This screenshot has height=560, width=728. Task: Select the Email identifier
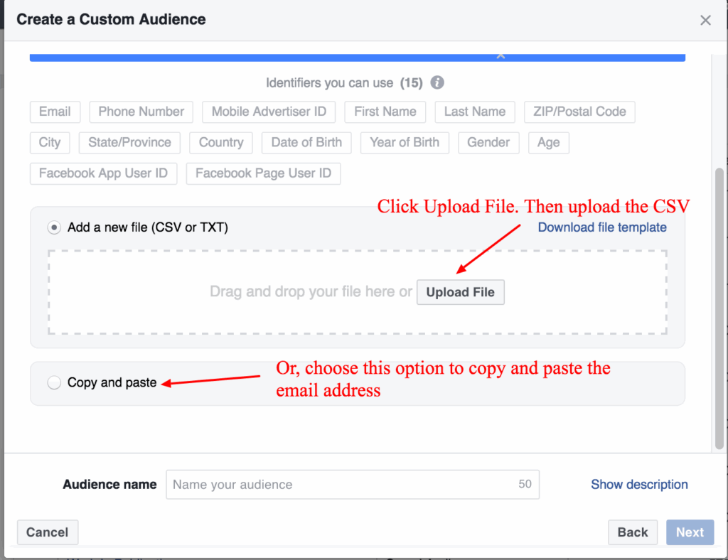[x=55, y=112]
